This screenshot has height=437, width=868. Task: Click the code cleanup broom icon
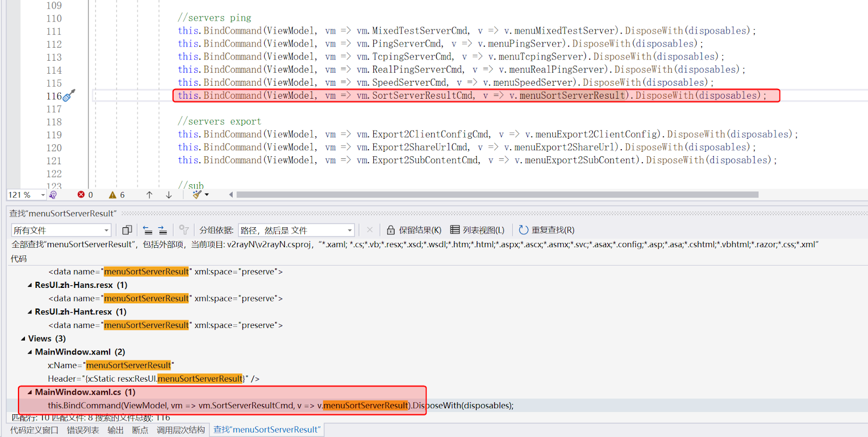[x=197, y=195]
